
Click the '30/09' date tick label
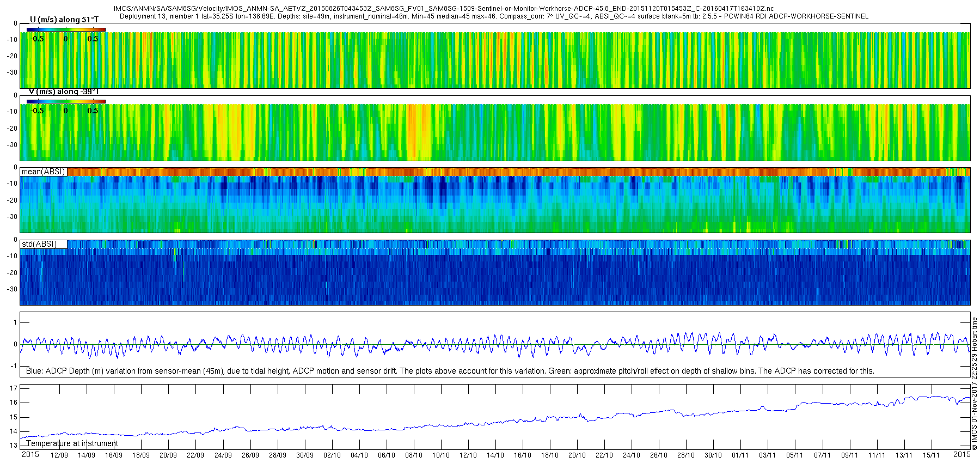304,455
